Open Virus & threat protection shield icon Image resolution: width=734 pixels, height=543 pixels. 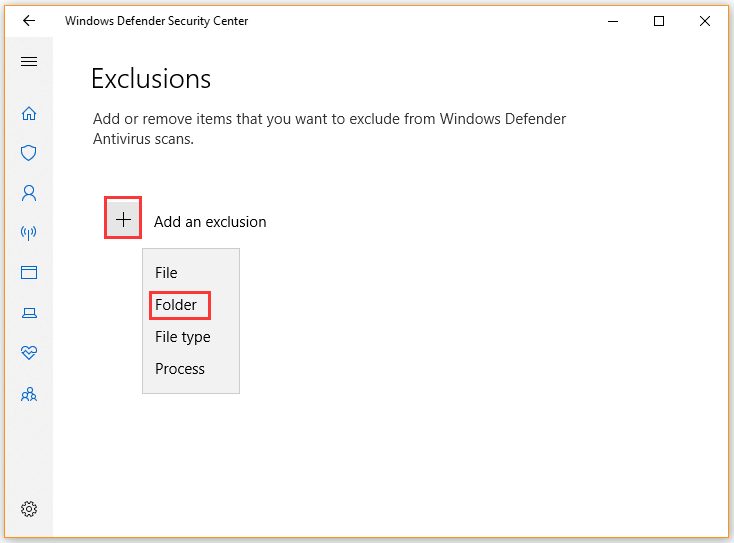point(29,153)
